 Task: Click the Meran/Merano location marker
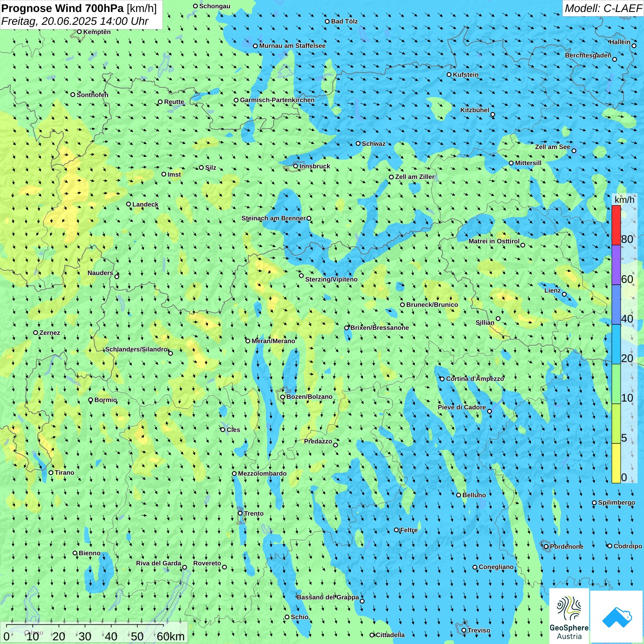pos(248,341)
